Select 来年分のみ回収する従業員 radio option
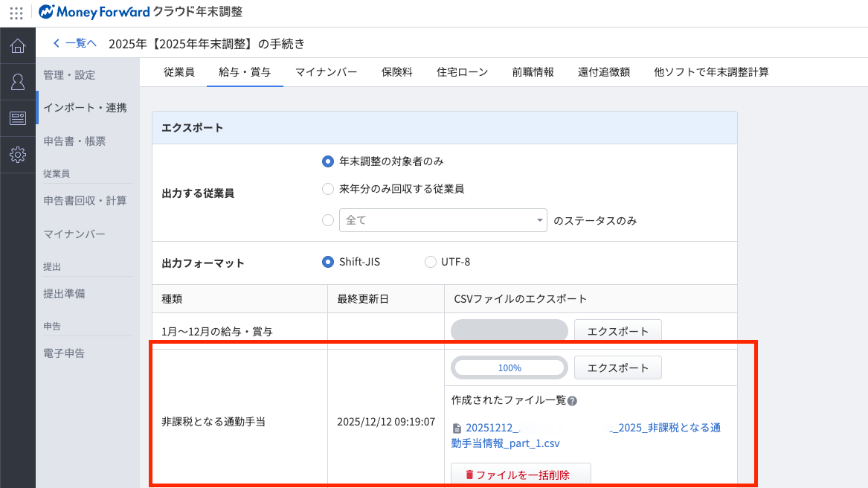Viewport: 868px width, 488px height. click(x=327, y=189)
